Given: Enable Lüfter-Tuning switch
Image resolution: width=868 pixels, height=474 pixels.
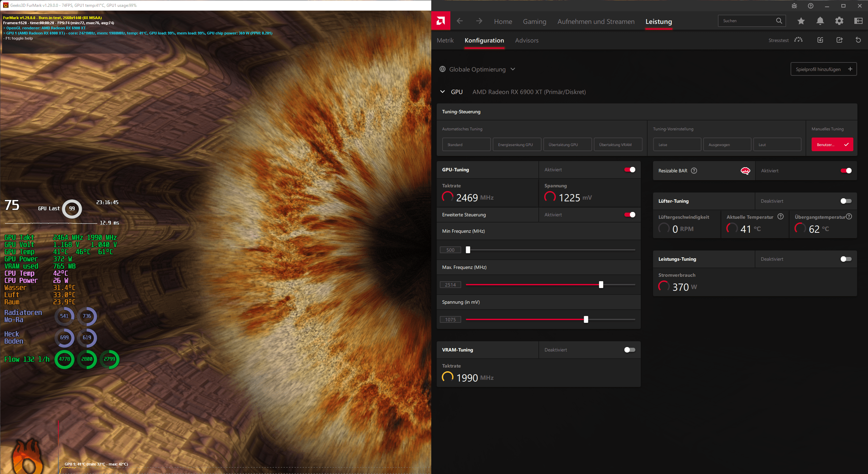Looking at the screenshot, I should (x=846, y=201).
